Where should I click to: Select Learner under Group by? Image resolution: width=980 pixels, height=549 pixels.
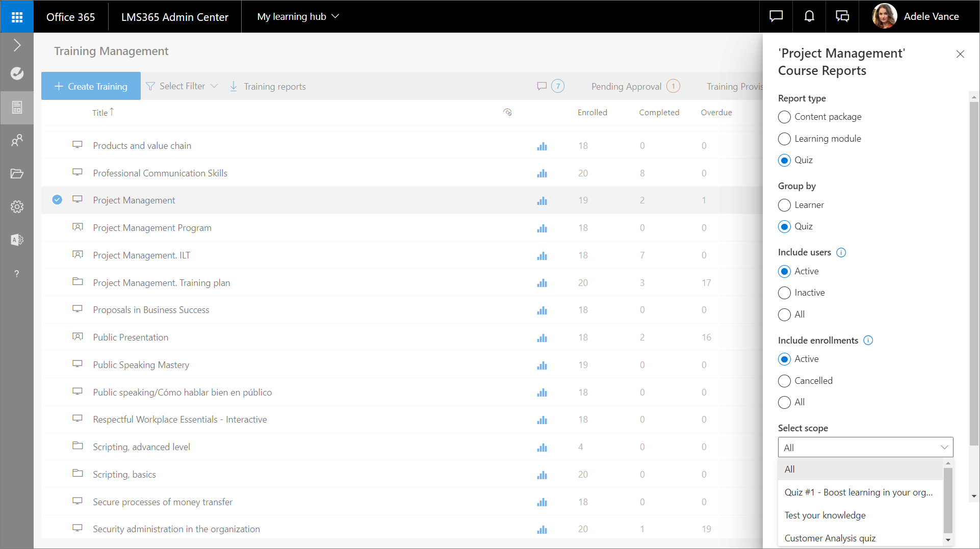click(x=784, y=205)
